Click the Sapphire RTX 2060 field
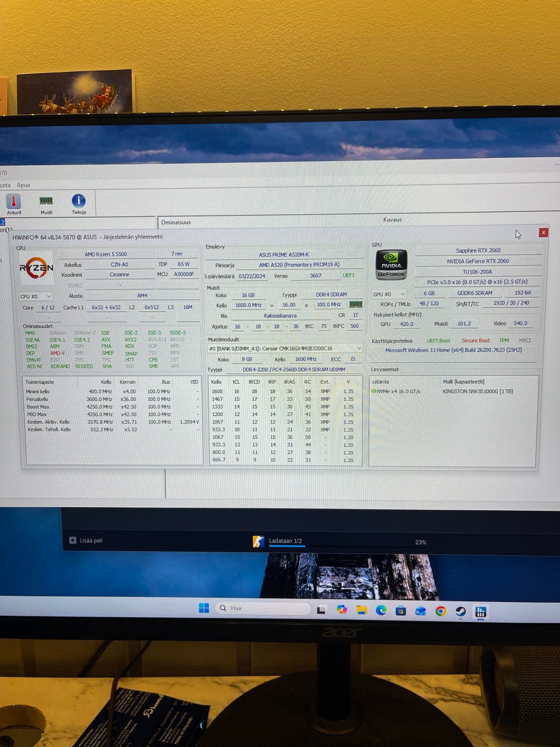The height and width of the screenshot is (747, 560). [478, 250]
